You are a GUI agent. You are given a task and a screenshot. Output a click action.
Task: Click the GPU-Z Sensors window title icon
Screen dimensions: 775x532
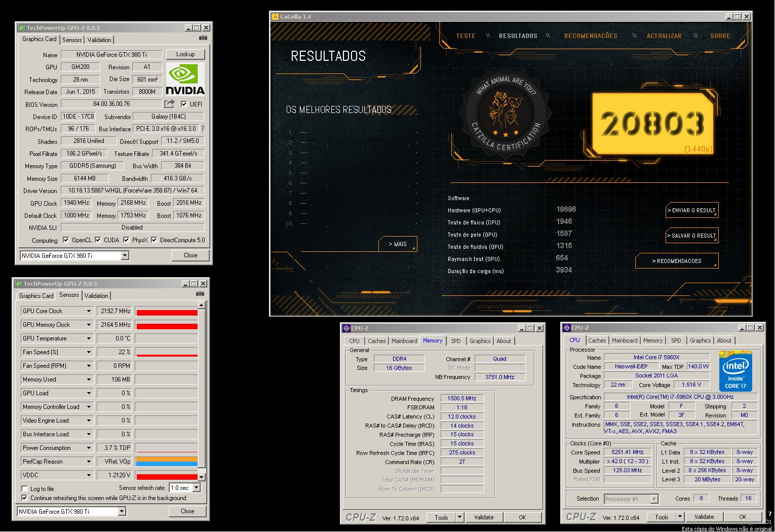(19, 284)
